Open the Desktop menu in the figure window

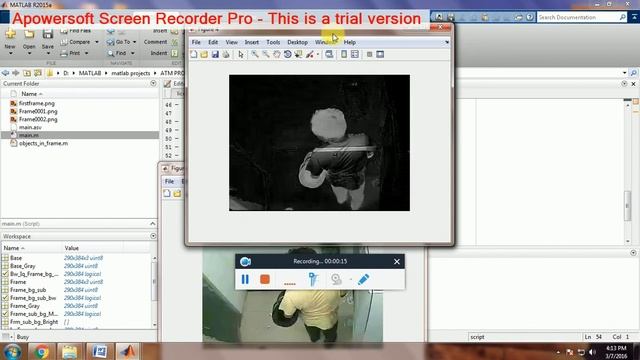[x=297, y=42]
